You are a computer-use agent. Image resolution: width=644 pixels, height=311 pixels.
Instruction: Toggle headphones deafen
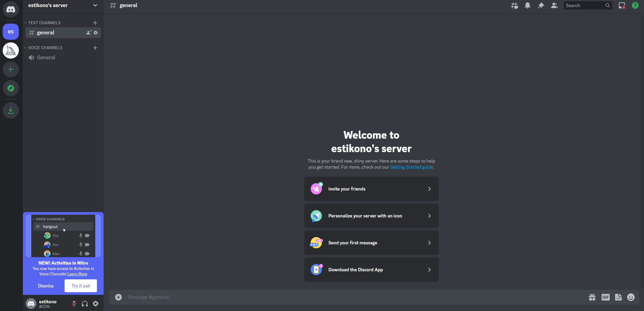(x=85, y=304)
